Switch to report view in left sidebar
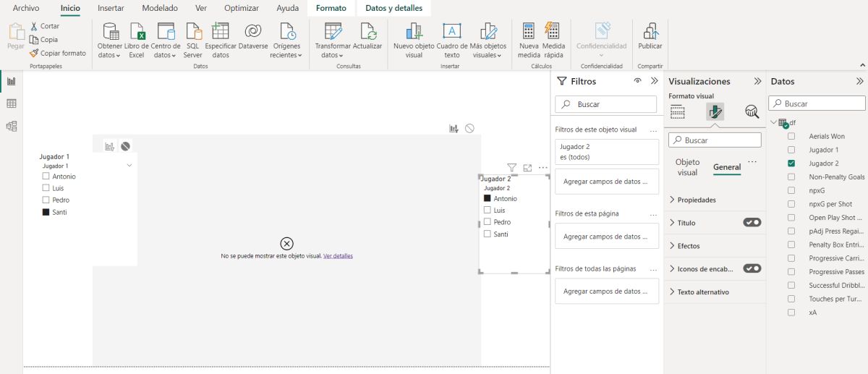Viewport: 868px width, 374px height. [12, 81]
